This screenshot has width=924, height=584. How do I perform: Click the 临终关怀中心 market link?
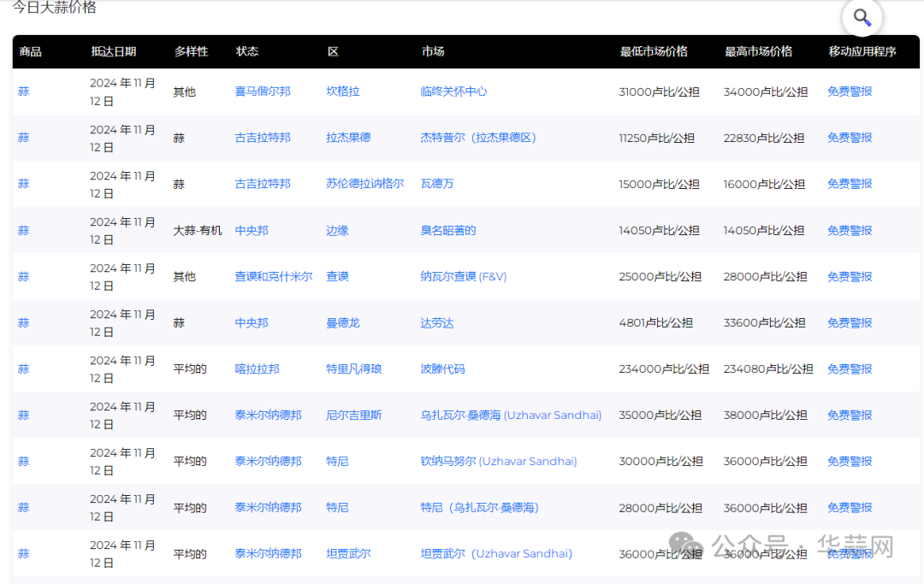[453, 91]
